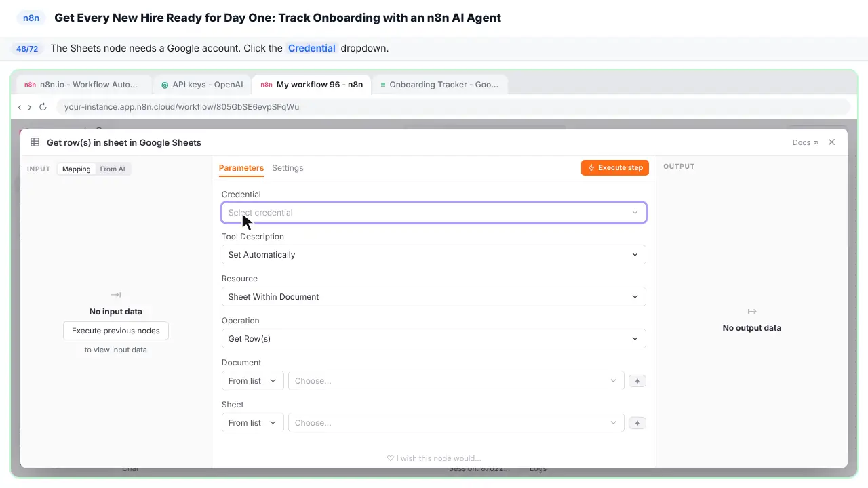Click the browser back arrow icon
The height and width of the screenshot is (488, 868).
click(20, 107)
